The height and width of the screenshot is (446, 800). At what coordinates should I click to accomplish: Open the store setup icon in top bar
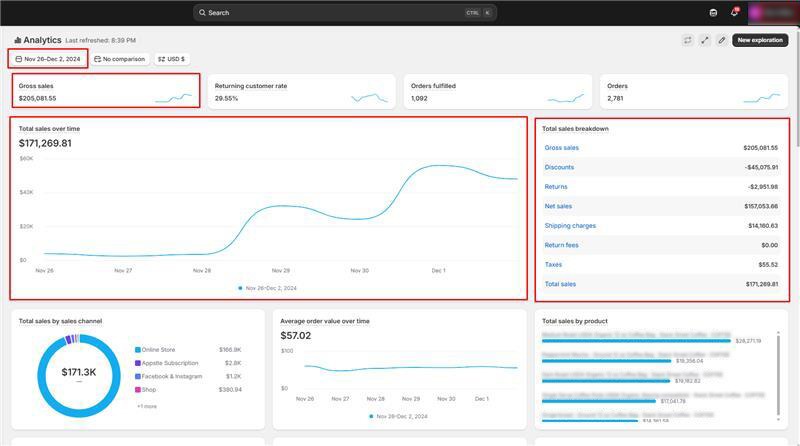click(713, 13)
